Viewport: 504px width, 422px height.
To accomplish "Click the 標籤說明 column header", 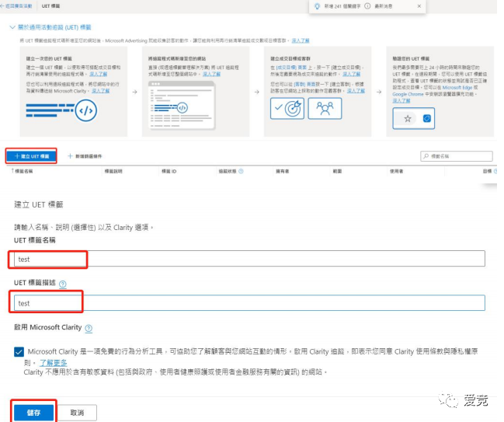I will point(113,172).
